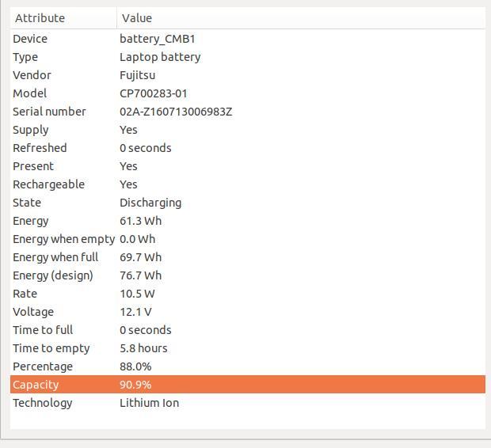Click the Laptop battery value
The image size is (491, 448).
coord(160,57)
